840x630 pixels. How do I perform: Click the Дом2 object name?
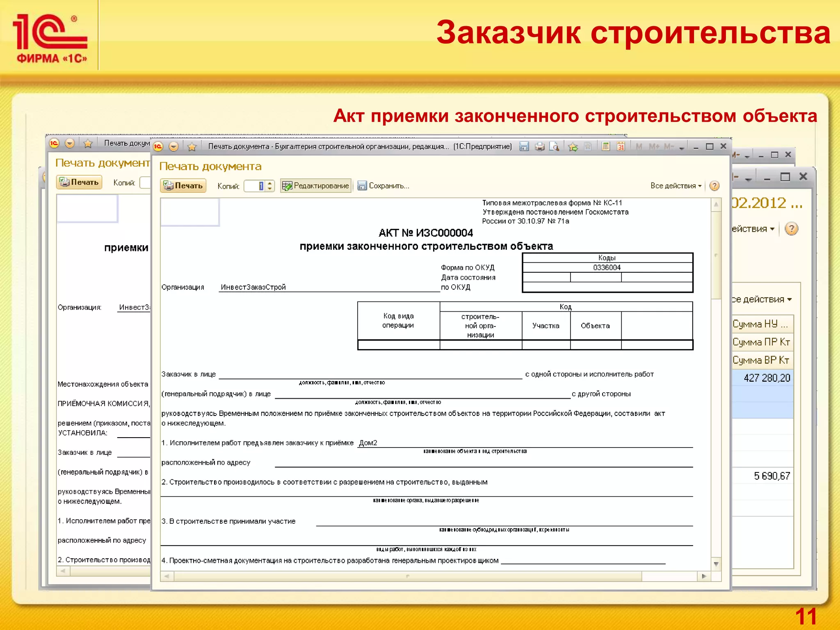[x=368, y=443]
